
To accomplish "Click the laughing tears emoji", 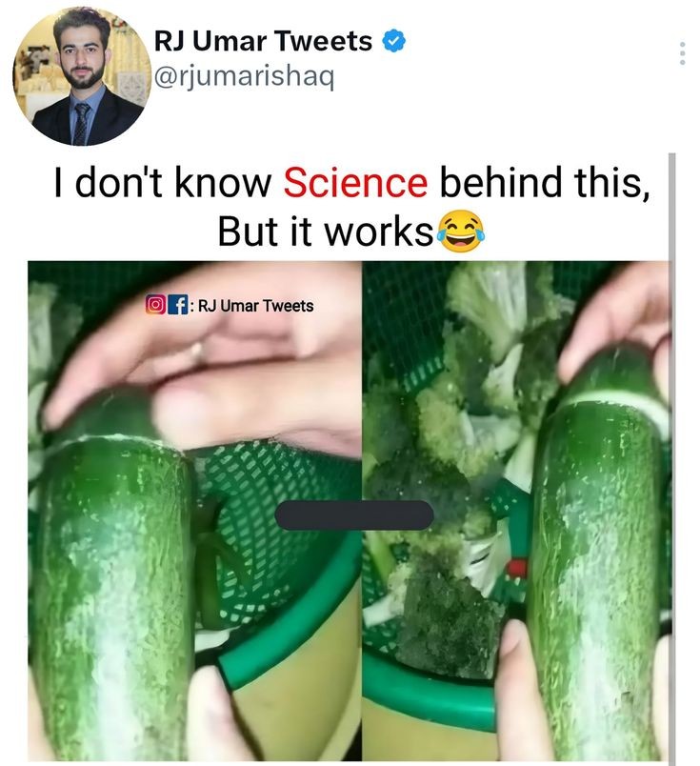I will 460,232.
